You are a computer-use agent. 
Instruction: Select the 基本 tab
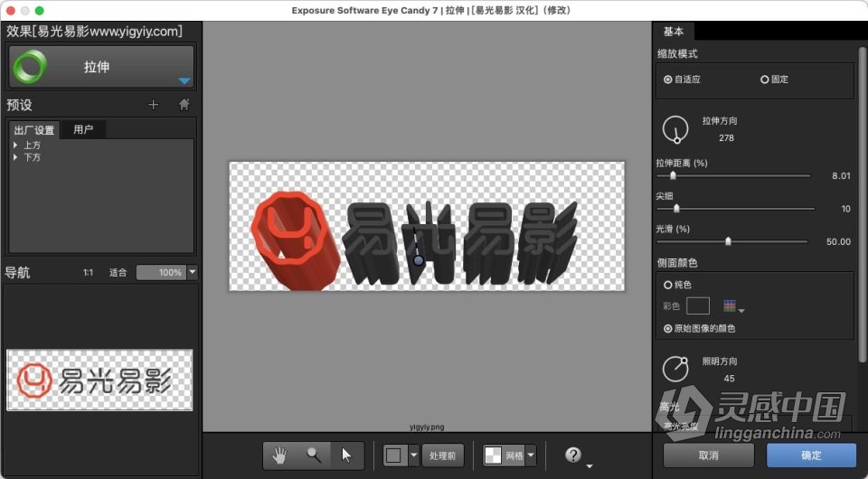click(x=673, y=32)
